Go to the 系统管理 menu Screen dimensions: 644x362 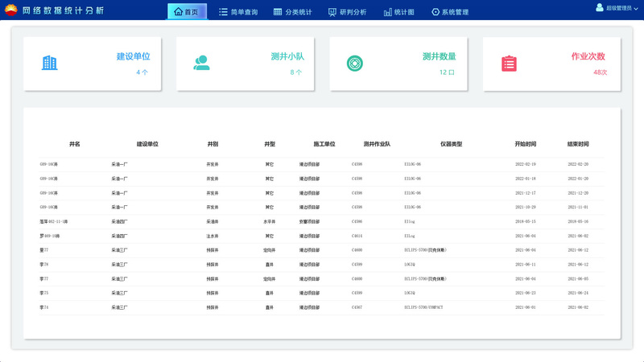click(x=450, y=12)
